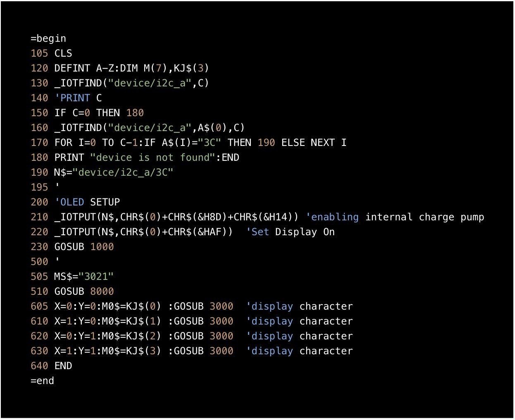Click the =end marker line

pyautogui.click(x=42, y=381)
